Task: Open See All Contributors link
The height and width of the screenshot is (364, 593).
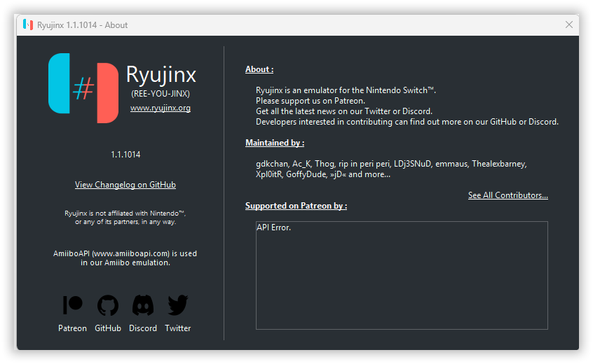Action: (508, 195)
